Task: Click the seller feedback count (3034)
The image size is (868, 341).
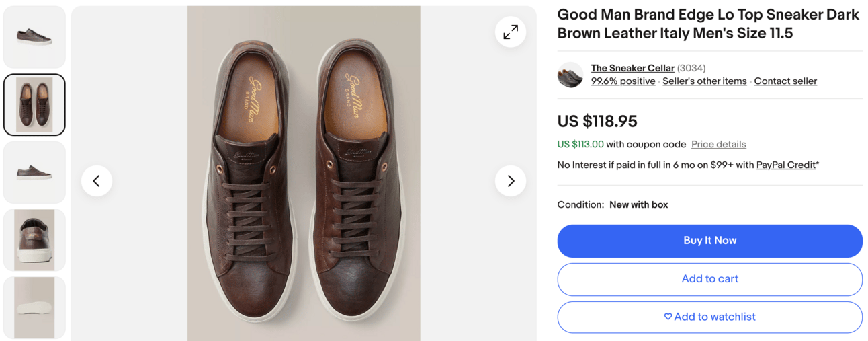Action: click(x=691, y=68)
